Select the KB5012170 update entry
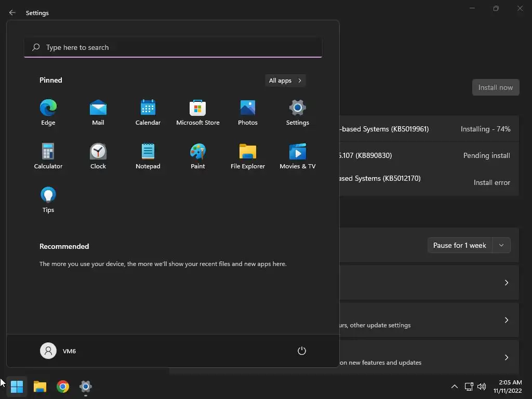Viewport: 532px width, 399px height. coord(429,182)
